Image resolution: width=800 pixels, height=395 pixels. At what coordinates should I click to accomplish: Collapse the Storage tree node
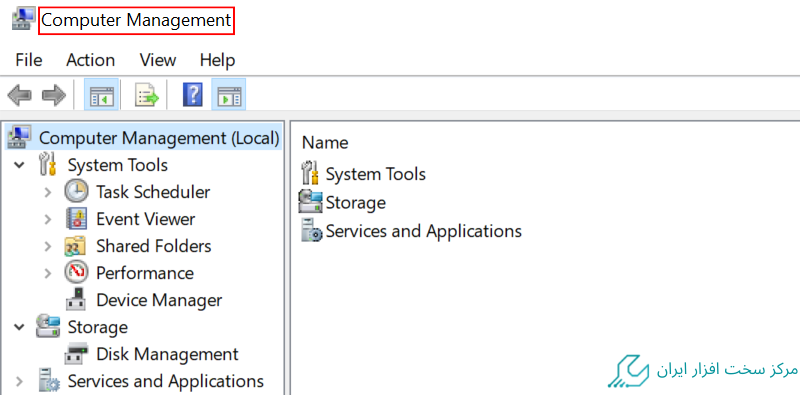click(x=19, y=327)
